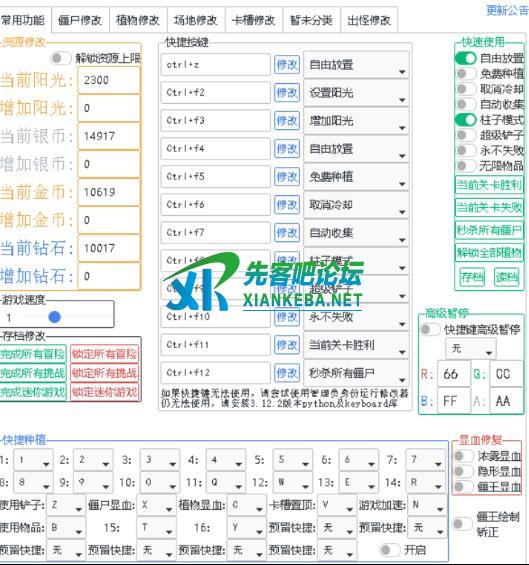Click 读档 load button

pyautogui.click(x=506, y=277)
